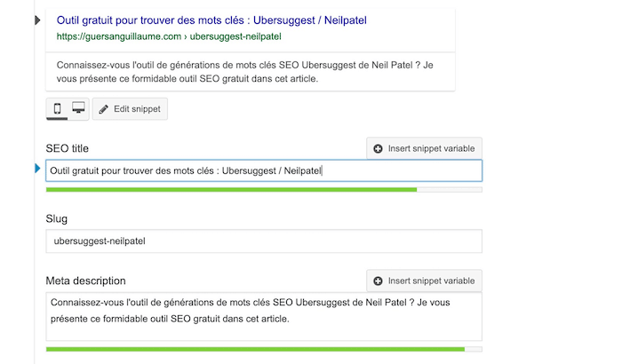This screenshot has width=622, height=364.
Task: Switch to desktop preview mode
Action: 78,109
